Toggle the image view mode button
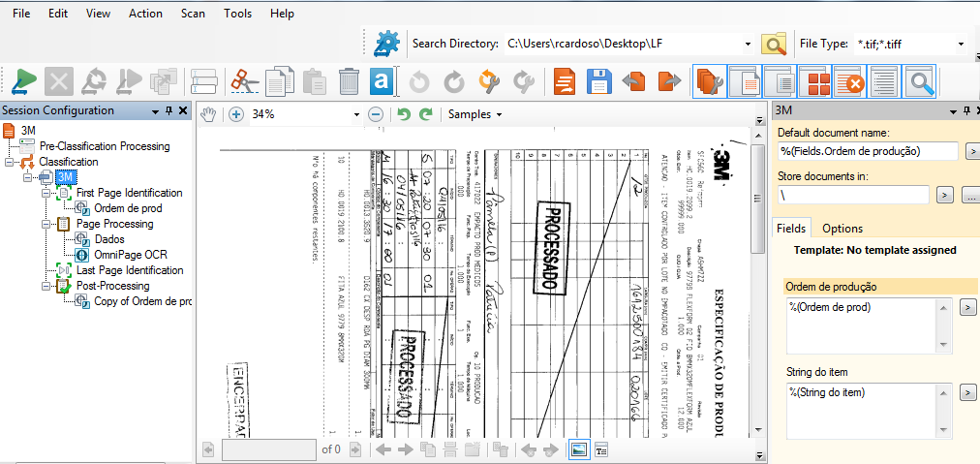The image size is (980, 464). tap(578, 449)
